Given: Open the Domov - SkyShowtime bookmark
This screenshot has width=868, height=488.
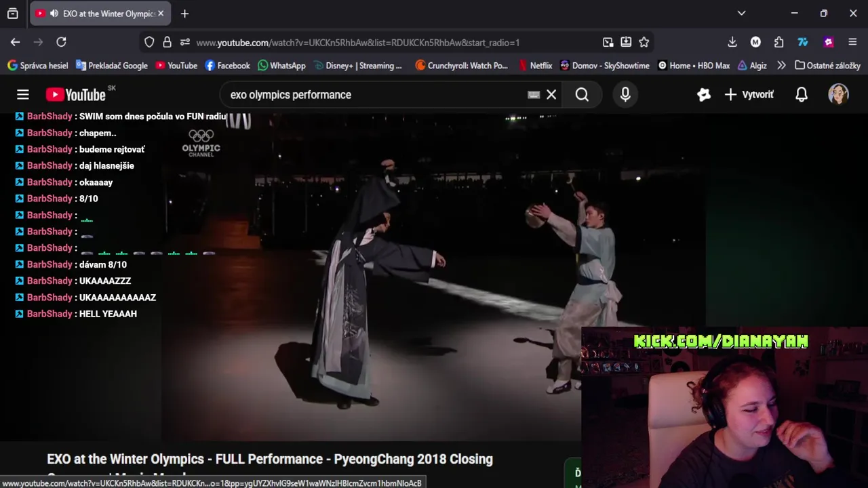Looking at the screenshot, I should click(604, 66).
